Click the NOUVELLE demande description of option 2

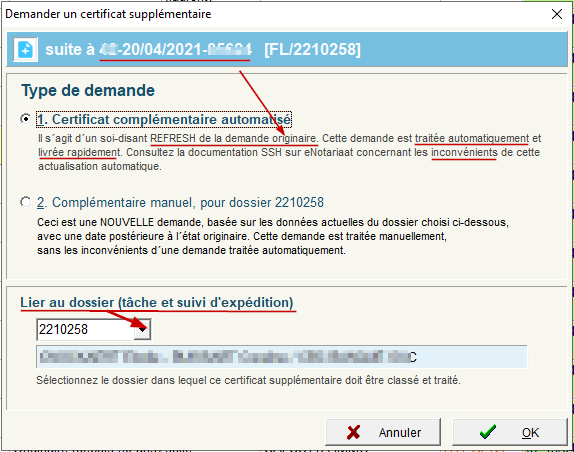(x=273, y=236)
